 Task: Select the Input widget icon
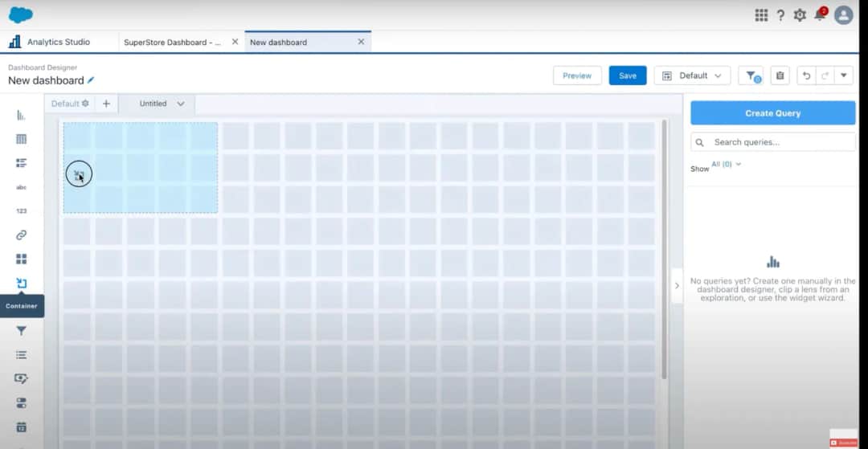click(21, 379)
